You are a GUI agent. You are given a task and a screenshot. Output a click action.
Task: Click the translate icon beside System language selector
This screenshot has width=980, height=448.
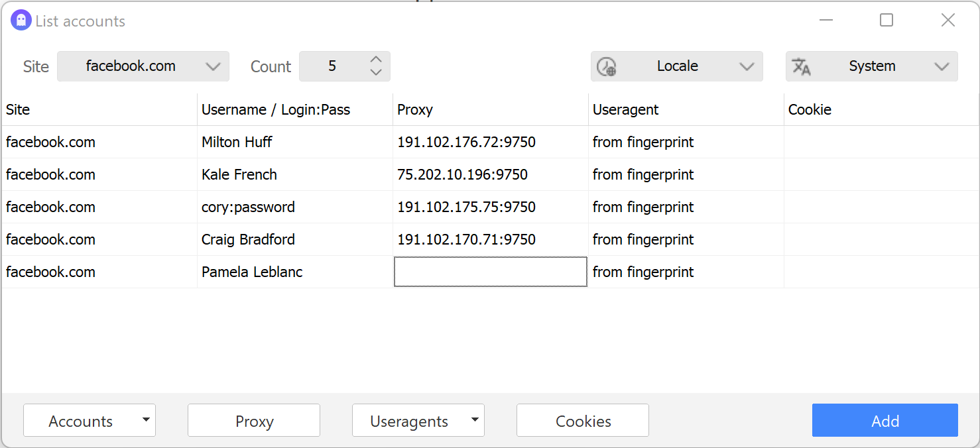coord(802,66)
